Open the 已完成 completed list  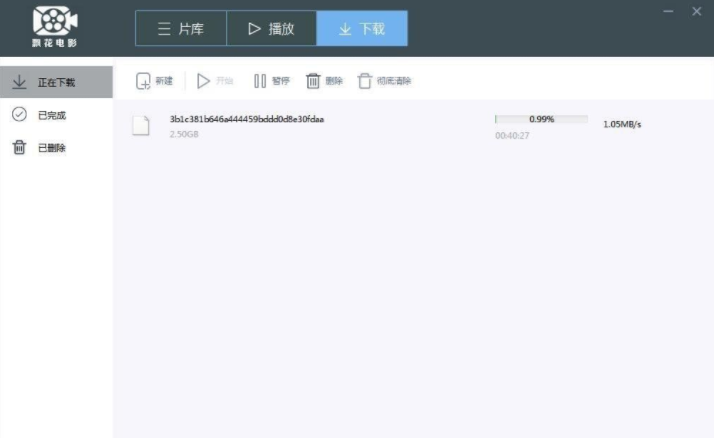[56, 115]
